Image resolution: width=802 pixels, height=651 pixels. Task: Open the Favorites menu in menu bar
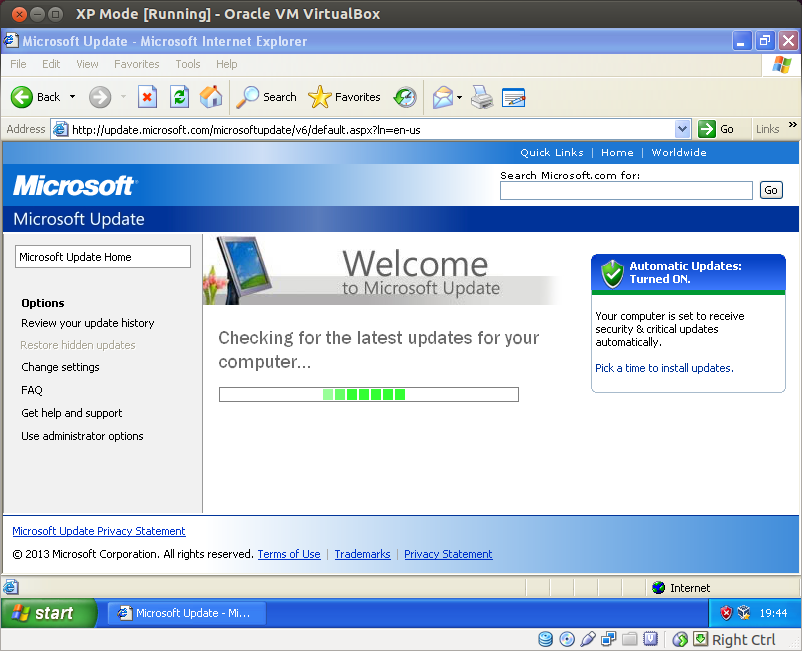[x=137, y=64]
